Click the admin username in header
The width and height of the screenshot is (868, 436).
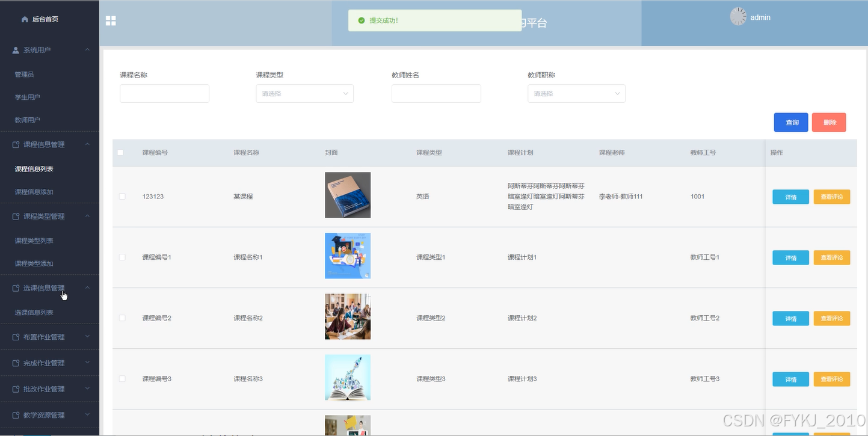[x=760, y=17]
